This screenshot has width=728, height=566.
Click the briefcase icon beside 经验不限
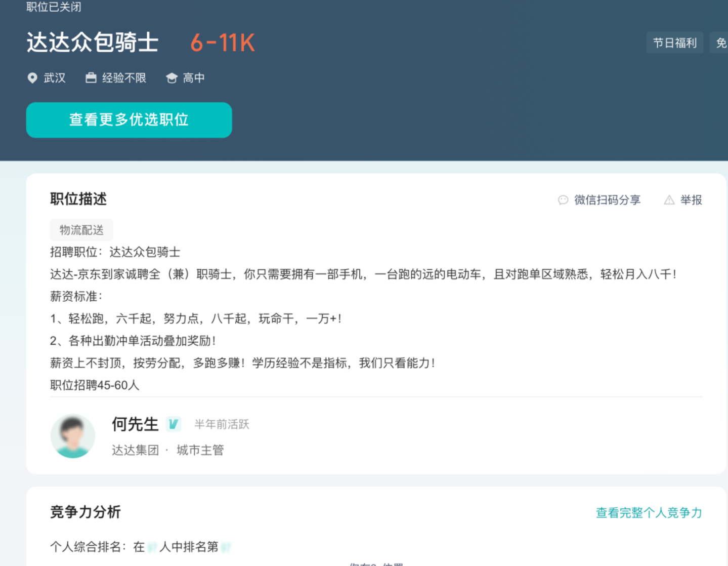(x=91, y=78)
